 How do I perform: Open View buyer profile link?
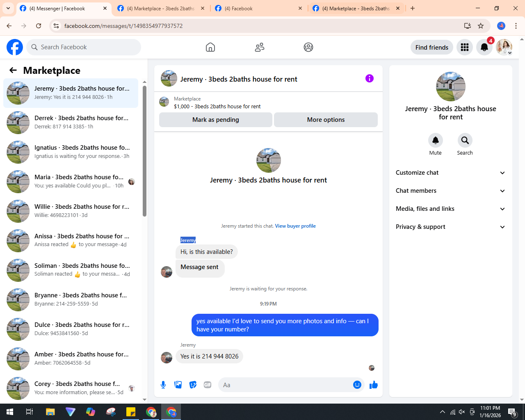point(295,226)
